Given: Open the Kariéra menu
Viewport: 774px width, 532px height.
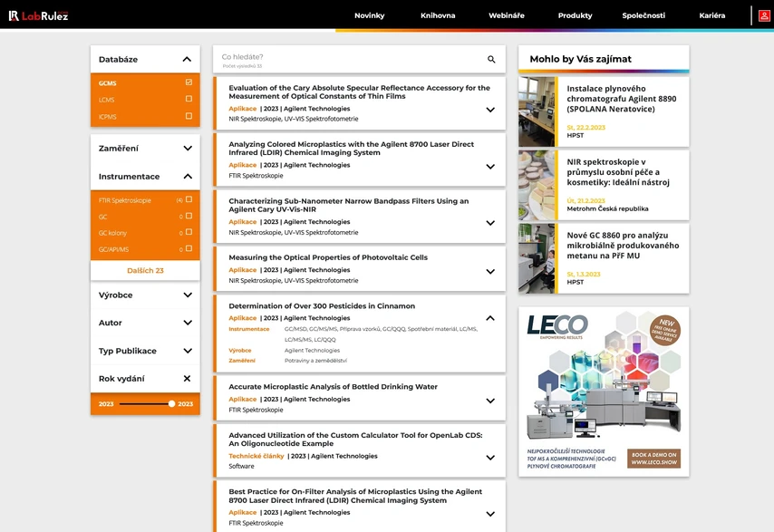Looking at the screenshot, I should click(x=711, y=15).
